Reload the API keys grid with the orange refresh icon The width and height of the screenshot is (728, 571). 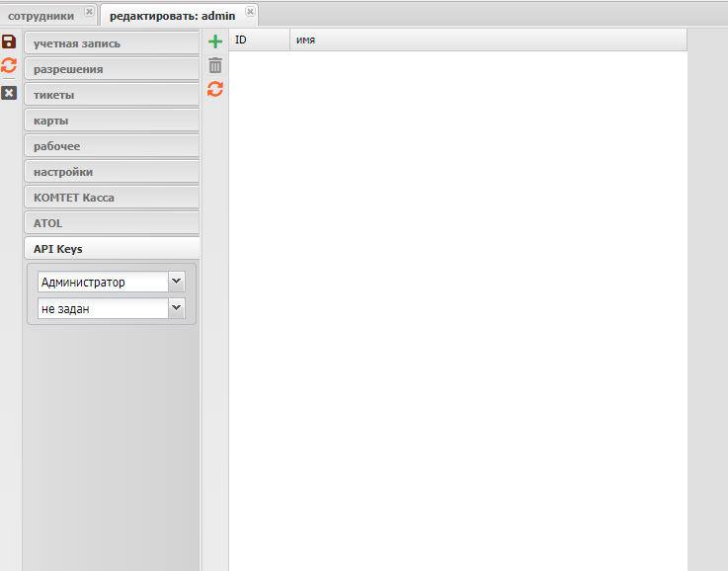click(215, 89)
